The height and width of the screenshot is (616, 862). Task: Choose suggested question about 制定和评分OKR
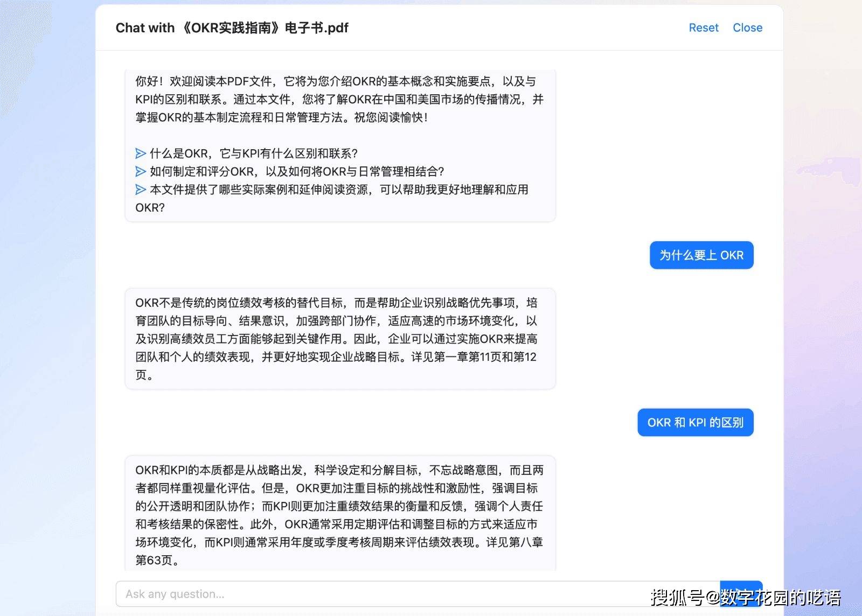click(296, 172)
